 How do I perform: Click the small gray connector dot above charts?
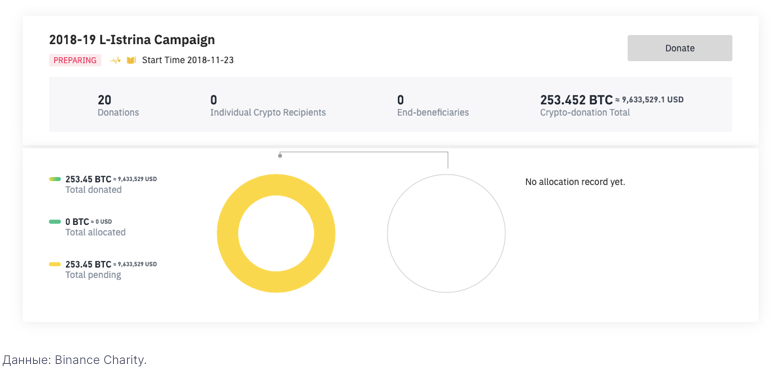click(x=280, y=156)
